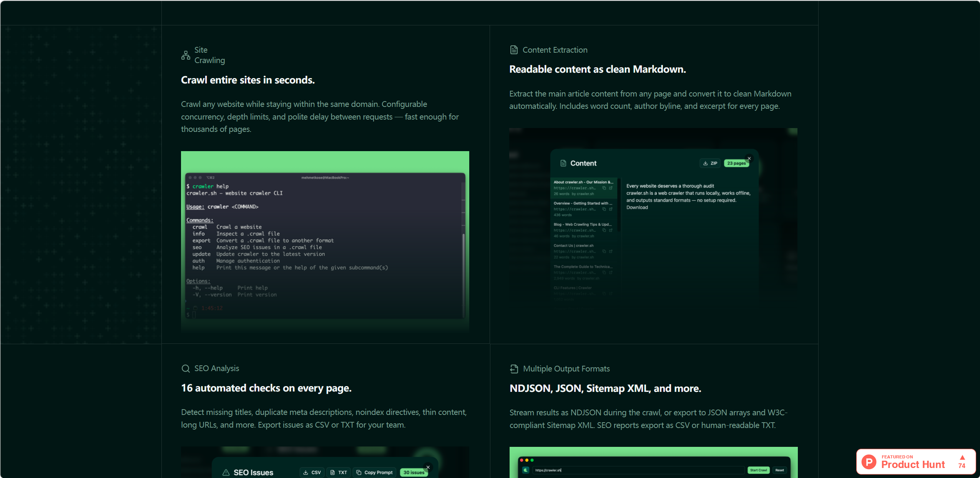Click the Copy Prompt button

pyautogui.click(x=374, y=472)
